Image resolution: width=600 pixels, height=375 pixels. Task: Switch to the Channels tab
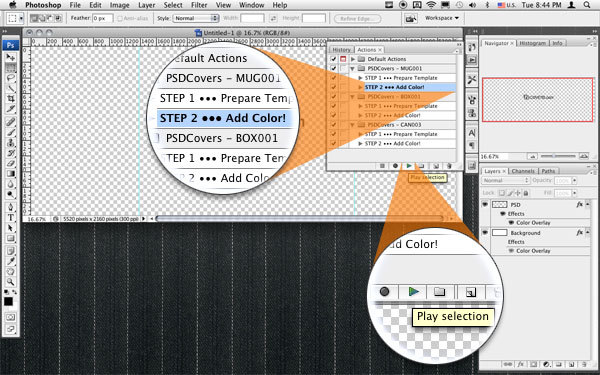523,171
